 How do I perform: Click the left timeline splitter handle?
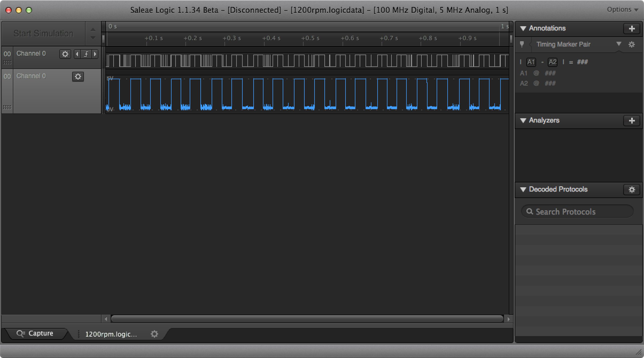tap(103, 39)
